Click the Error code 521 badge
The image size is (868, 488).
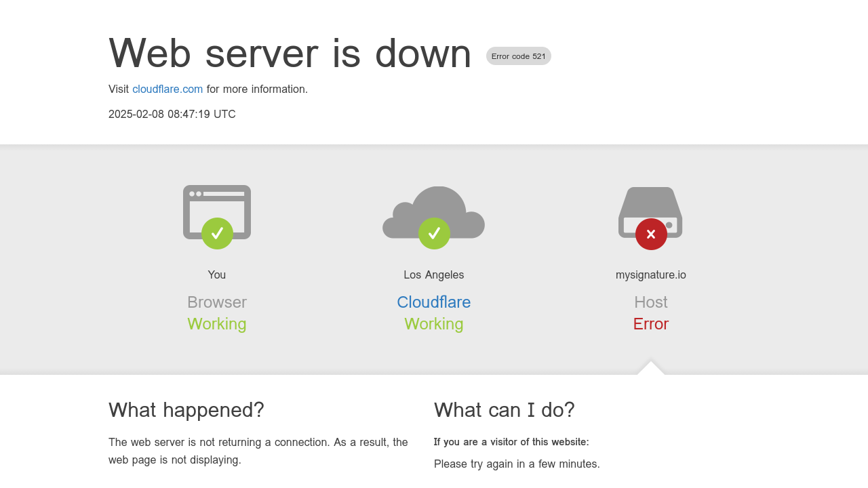pos(518,56)
